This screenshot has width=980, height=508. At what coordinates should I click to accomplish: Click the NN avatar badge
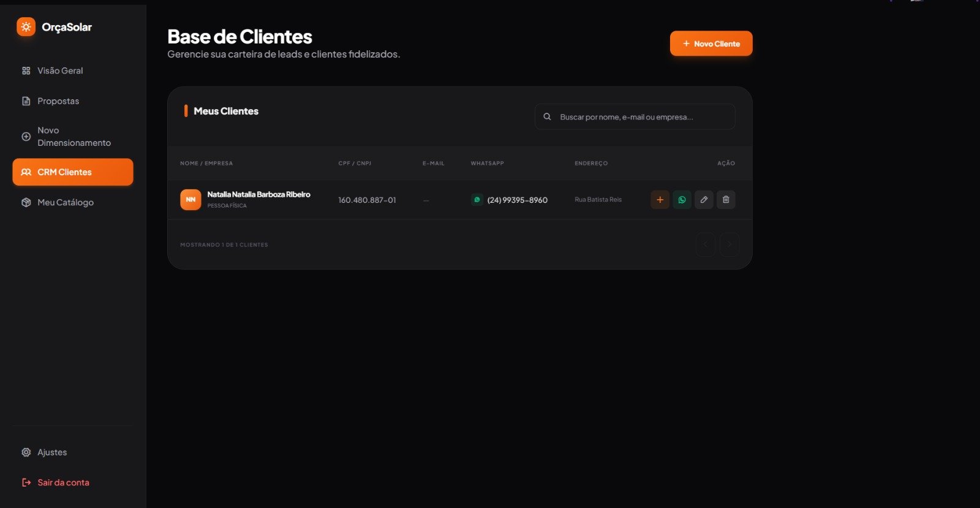point(190,200)
